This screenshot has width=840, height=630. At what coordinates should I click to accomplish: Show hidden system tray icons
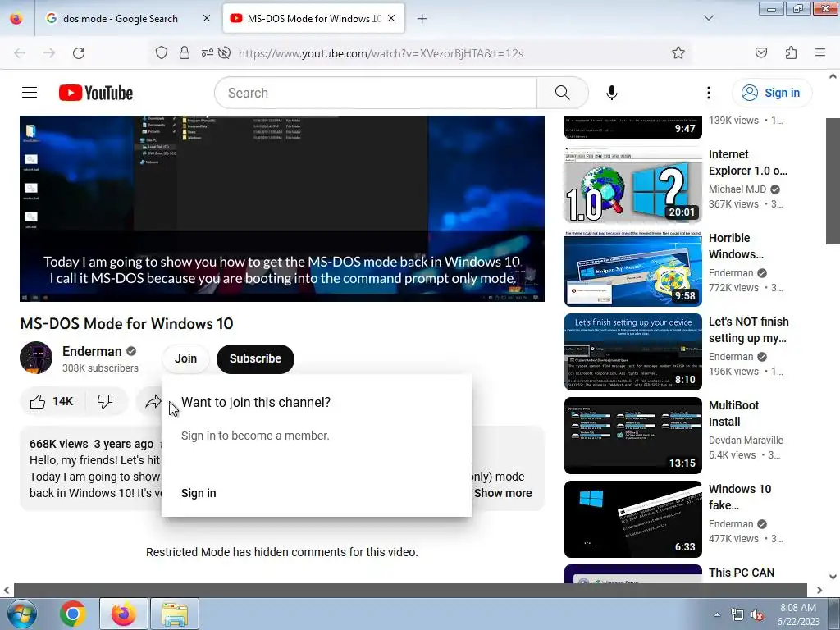[717, 614]
